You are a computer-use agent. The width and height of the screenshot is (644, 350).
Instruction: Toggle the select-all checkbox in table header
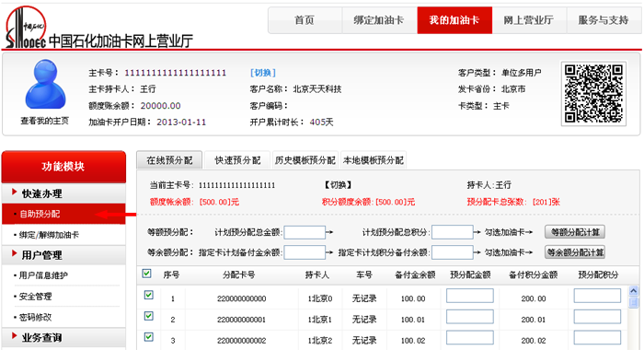click(x=146, y=274)
